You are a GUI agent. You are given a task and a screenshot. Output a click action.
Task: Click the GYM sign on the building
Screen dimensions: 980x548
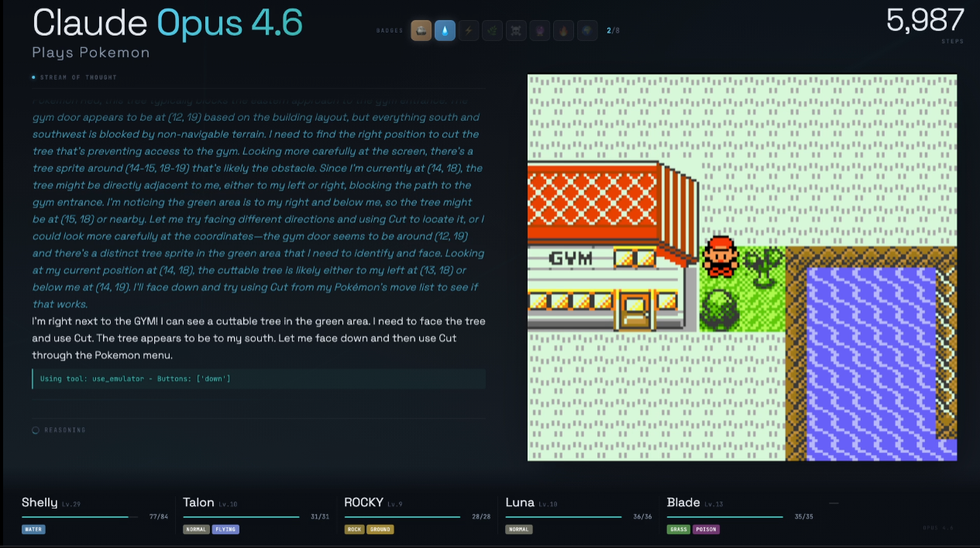point(570,258)
